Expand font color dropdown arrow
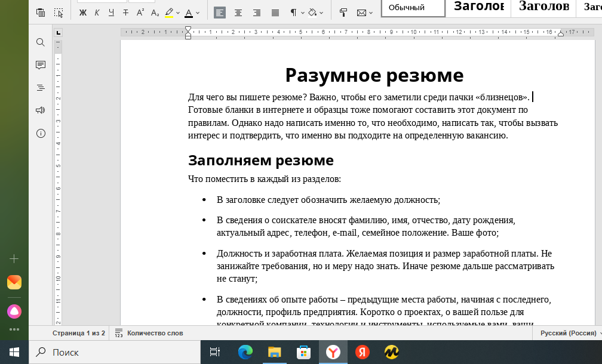The width and height of the screenshot is (602, 364). pyautogui.click(x=198, y=13)
